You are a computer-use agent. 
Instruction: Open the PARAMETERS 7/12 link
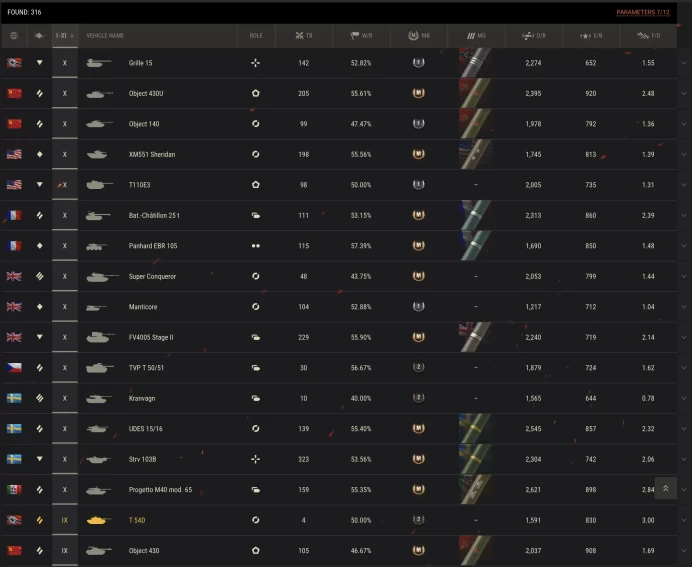click(643, 12)
